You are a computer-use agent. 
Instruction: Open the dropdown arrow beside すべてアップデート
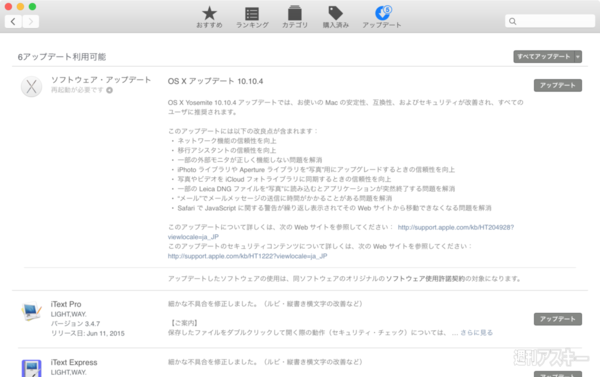point(578,57)
